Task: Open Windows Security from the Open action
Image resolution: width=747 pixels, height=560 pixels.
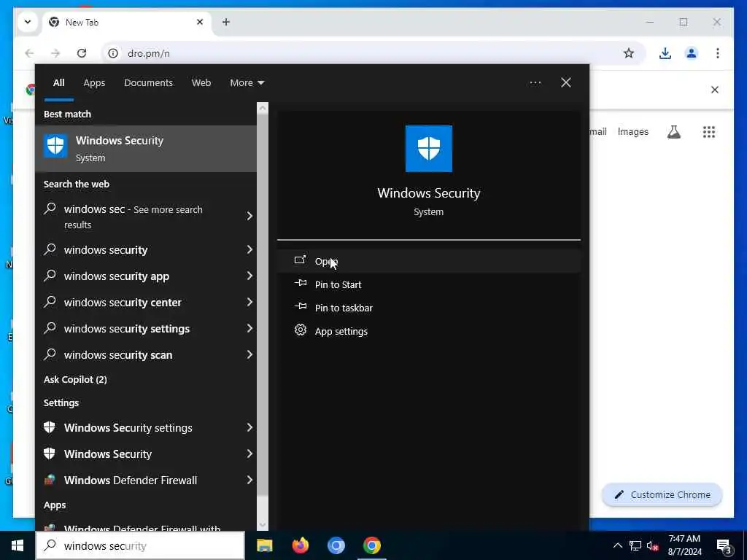Action: point(428,262)
